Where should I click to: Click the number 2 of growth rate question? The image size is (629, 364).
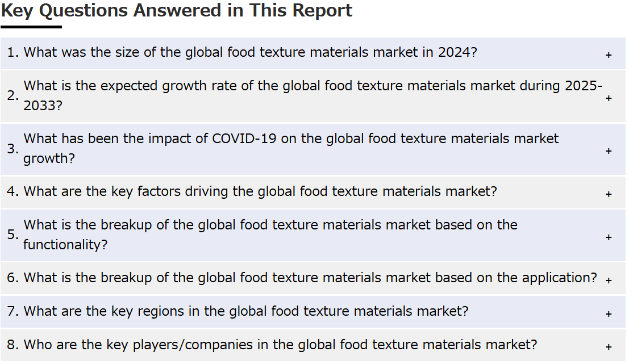13,95
